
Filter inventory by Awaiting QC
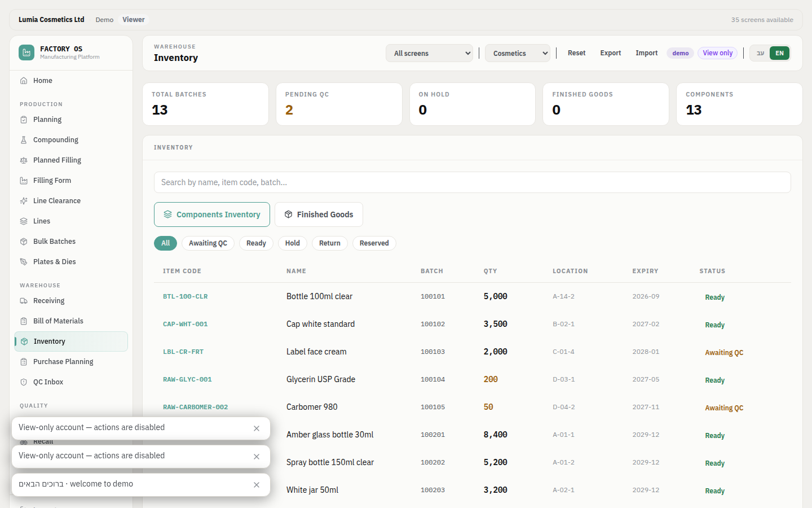click(x=208, y=243)
